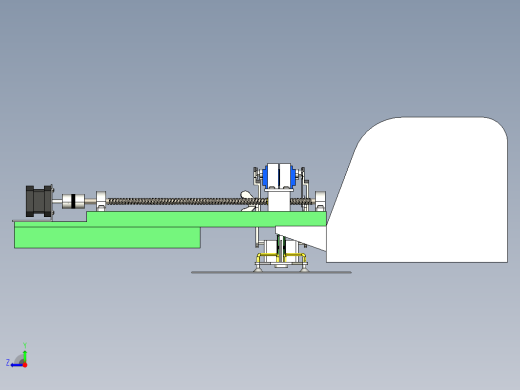The width and height of the screenshot is (520, 390).
Task: Pick the thin gray plate at the bottom
Action: click(x=271, y=272)
